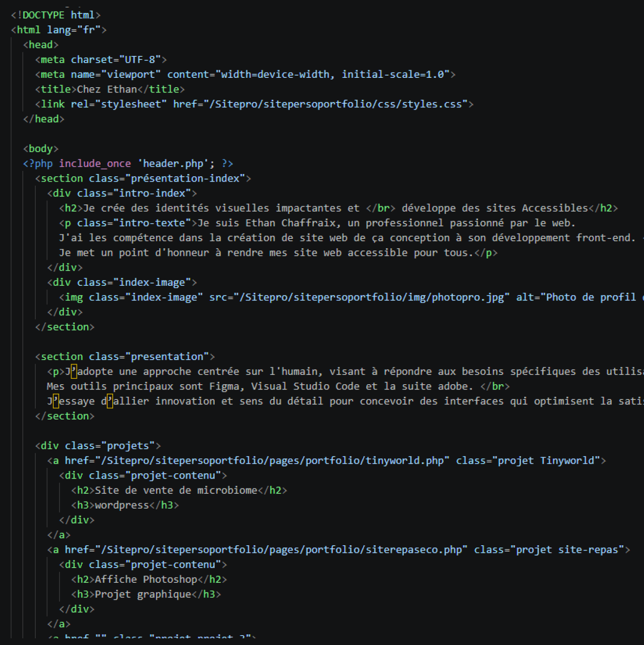
Task: Click line "Je met un point d'honneur"
Action: (x=134, y=252)
